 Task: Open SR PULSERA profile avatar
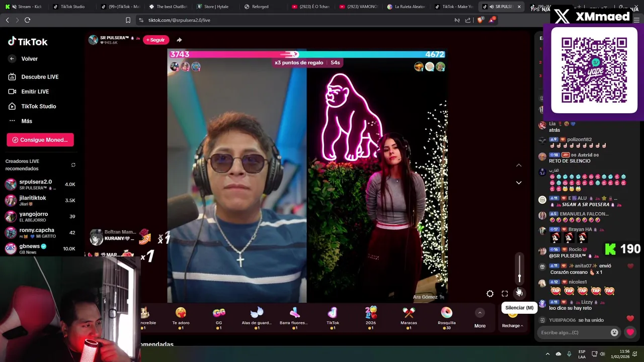pyautogui.click(x=93, y=40)
